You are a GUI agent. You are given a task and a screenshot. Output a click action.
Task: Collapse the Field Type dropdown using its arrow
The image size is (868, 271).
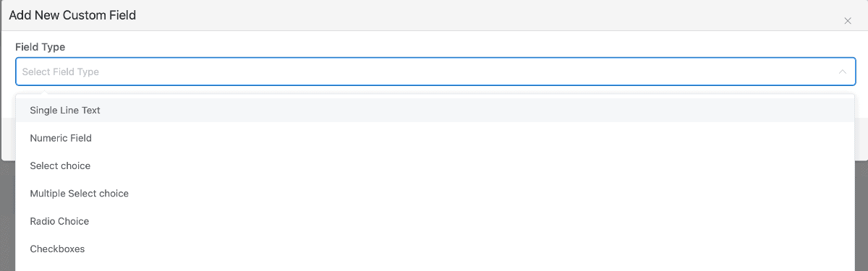click(842, 72)
